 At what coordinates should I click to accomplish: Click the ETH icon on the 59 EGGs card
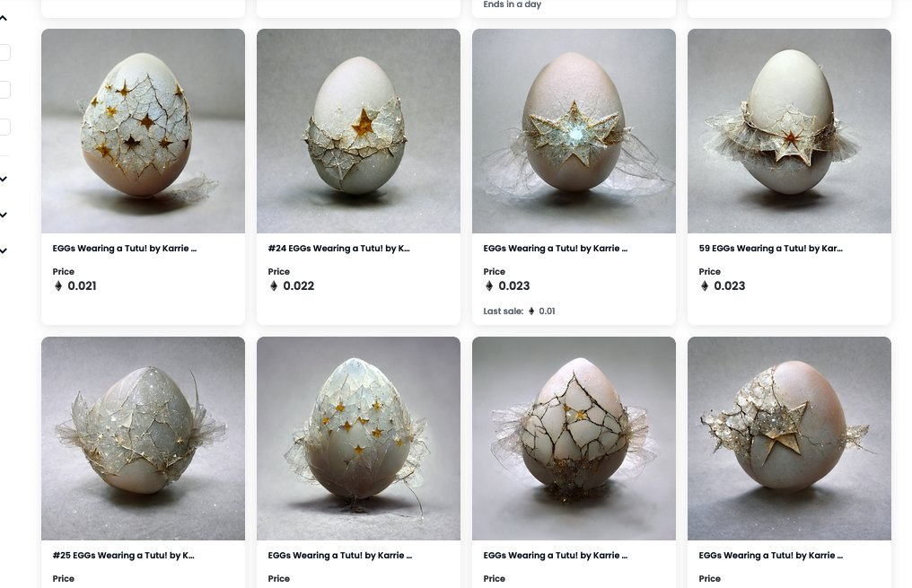[705, 285]
